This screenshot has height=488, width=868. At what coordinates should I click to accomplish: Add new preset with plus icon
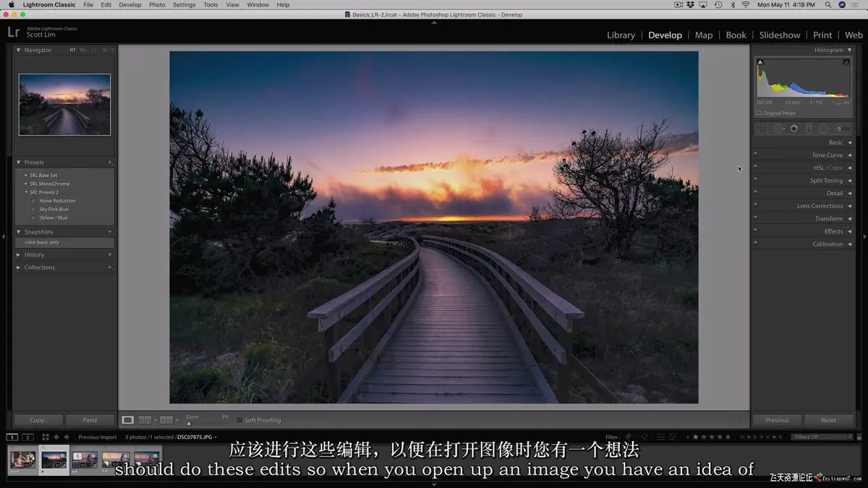[110, 162]
